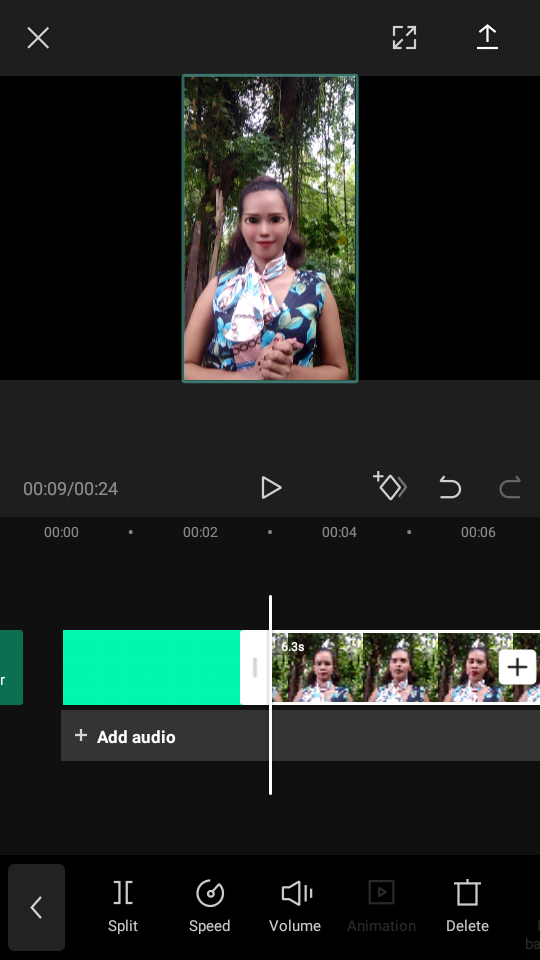Add audio to the timeline
The width and height of the screenshot is (540, 960).
point(125,736)
